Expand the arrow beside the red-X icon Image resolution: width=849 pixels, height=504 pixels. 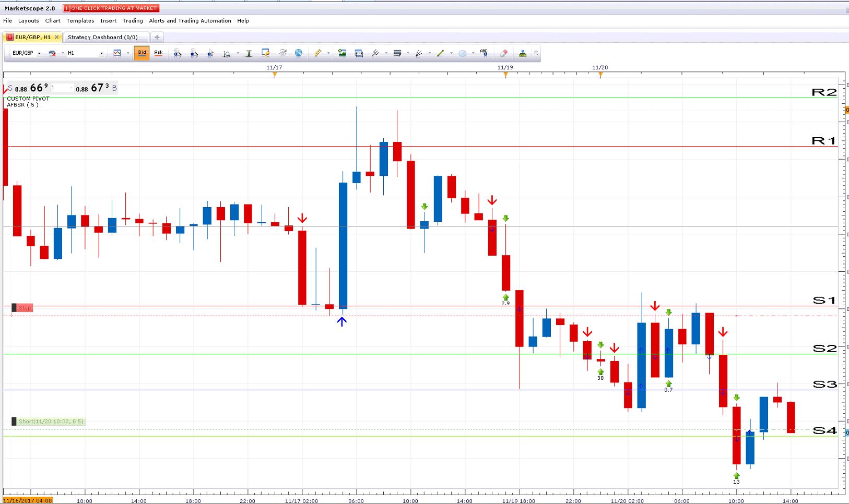63,53
